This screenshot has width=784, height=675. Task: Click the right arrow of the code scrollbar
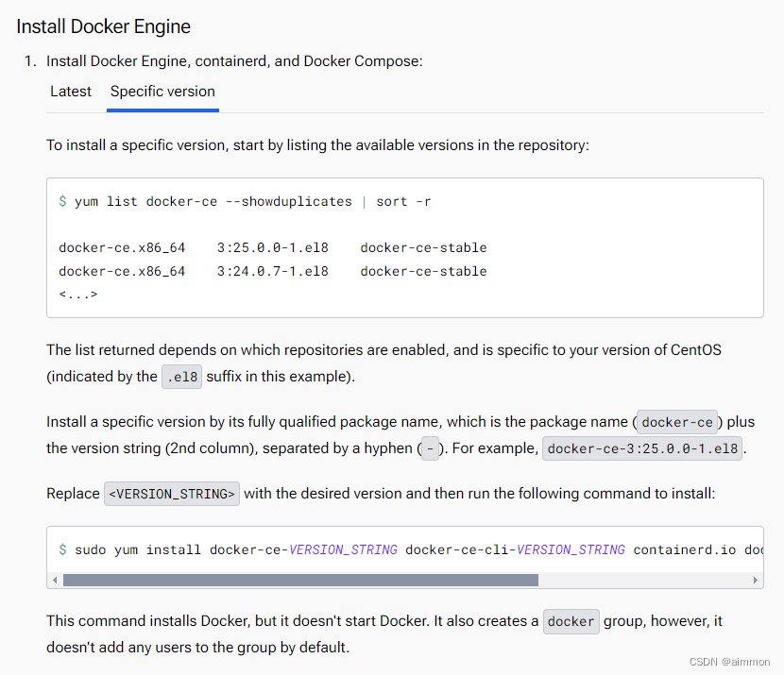(x=754, y=580)
